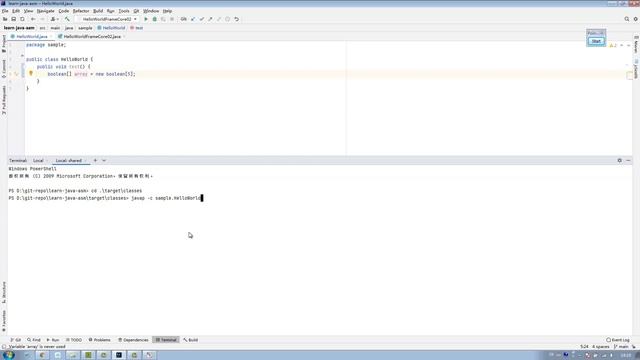The image size is (640, 360).
Task: Open the Problems tool window
Action: [x=100, y=340]
